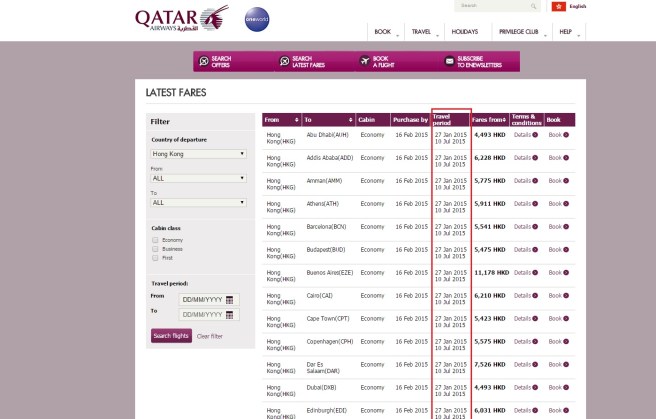Click Book arrow for Barcelona fare
The width and height of the screenshot is (656, 419).
pos(566,227)
